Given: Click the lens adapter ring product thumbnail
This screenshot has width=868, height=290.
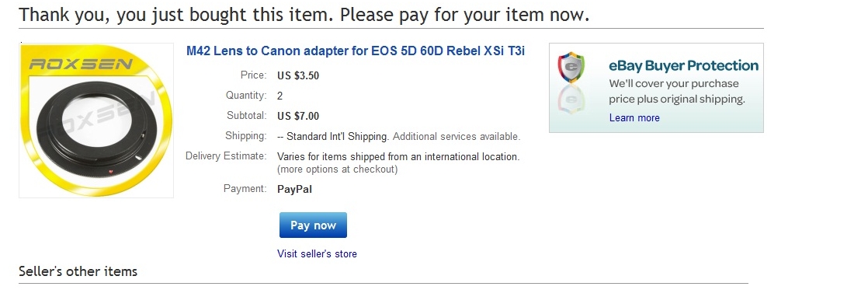Looking at the screenshot, I should click(x=96, y=121).
